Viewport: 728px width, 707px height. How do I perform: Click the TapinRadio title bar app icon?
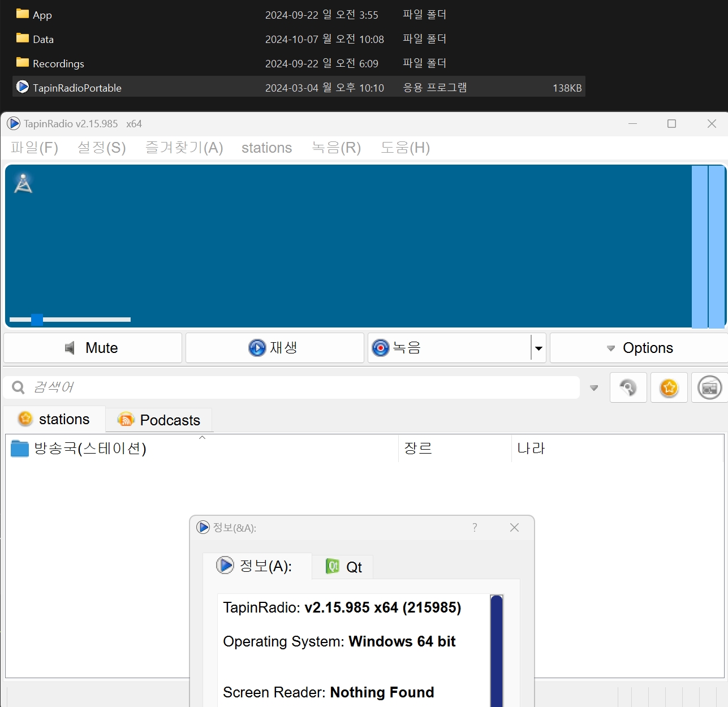tap(14, 123)
